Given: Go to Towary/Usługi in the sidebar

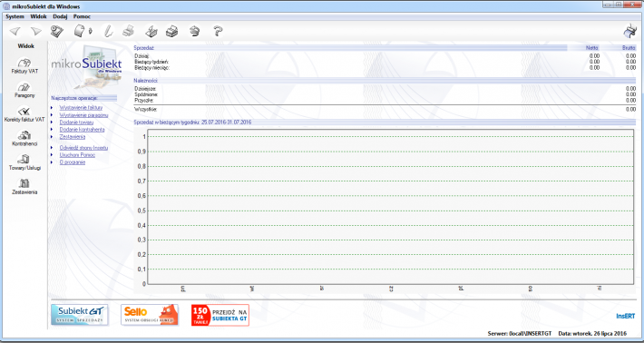Looking at the screenshot, I should [x=24, y=163].
